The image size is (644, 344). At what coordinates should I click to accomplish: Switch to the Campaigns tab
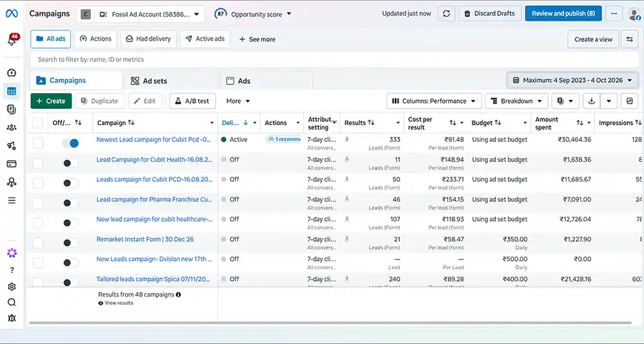click(x=76, y=81)
